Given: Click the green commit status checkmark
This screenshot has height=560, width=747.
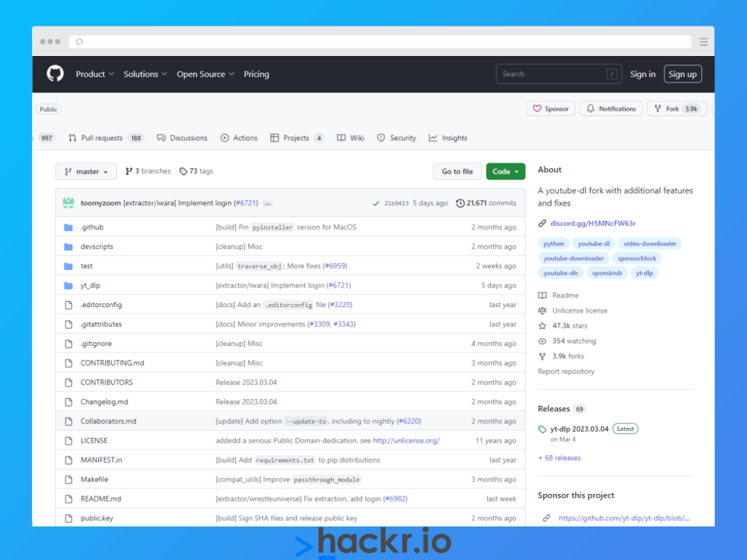Looking at the screenshot, I should [376, 203].
